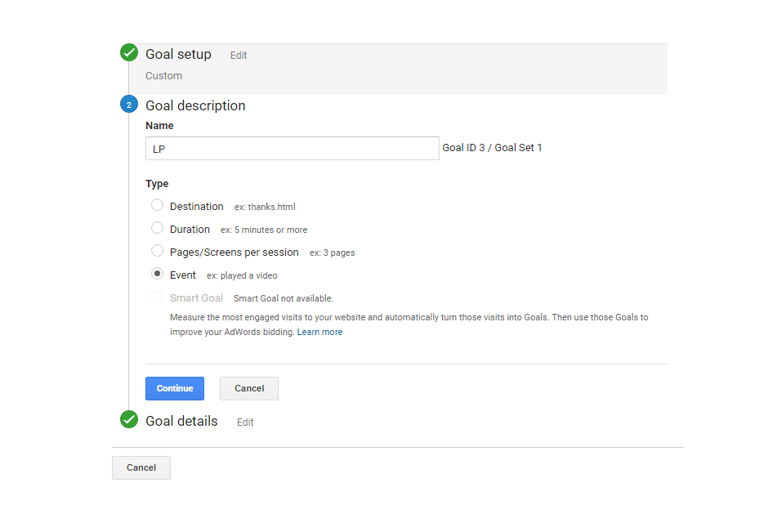Select the Event radio button
777x532 pixels.
tap(157, 273)
